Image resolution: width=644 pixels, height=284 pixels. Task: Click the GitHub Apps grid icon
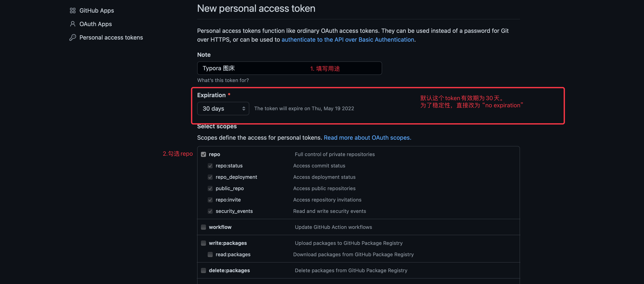73,11
